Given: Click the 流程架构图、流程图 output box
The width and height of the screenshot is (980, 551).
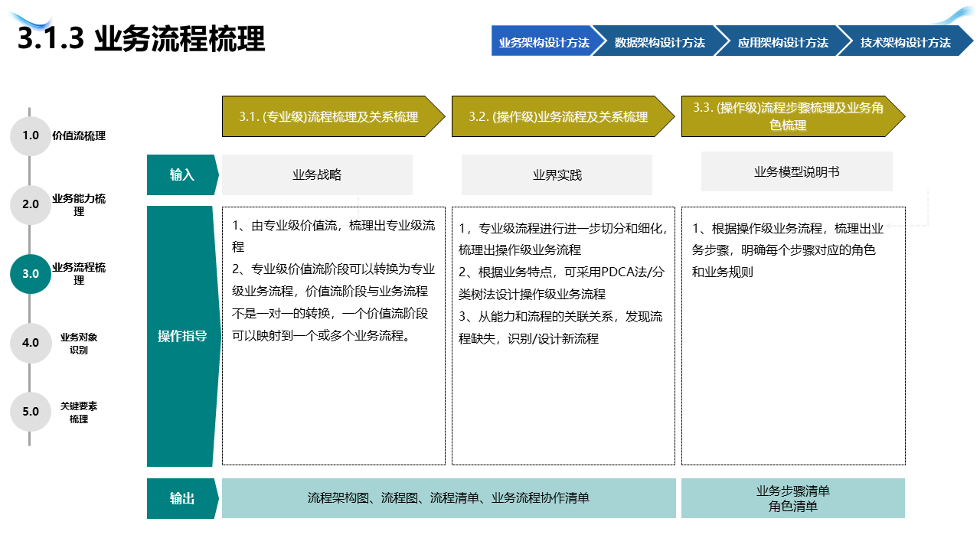Looking at the screenshot, I should coord(449,498).
